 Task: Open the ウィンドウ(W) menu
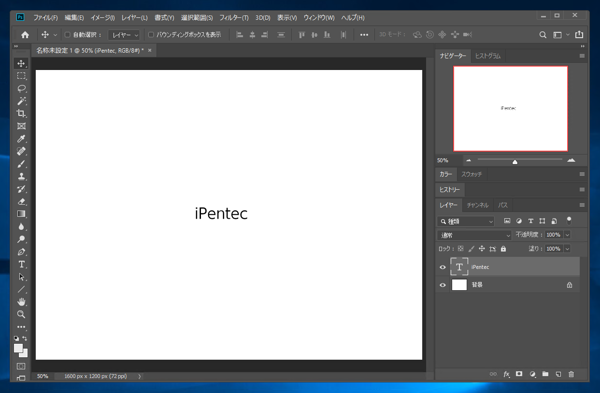(319, 18)
